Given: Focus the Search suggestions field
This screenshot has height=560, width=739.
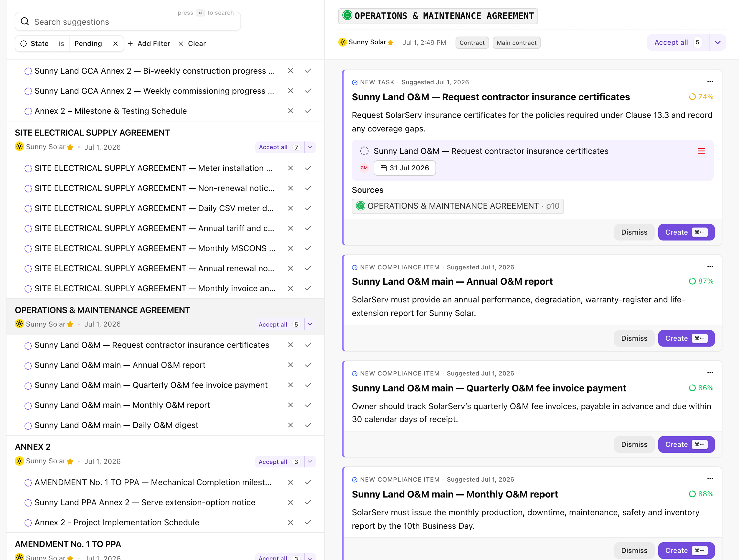Looking at the screenshot, I should (x=128, y=22).
